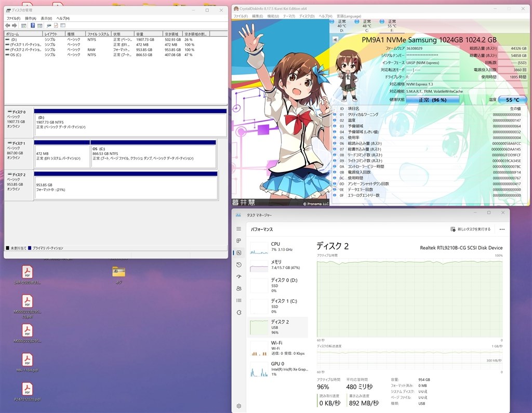Click the 55 °C temperature button in CrystalDiskInfo

[x=512, y=100]
